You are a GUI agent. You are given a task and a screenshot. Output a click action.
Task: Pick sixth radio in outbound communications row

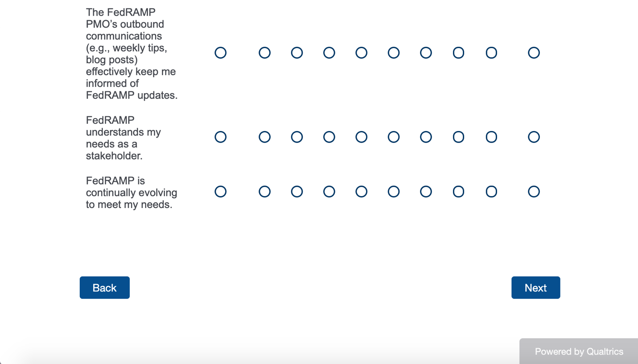(x=394, y=53)
